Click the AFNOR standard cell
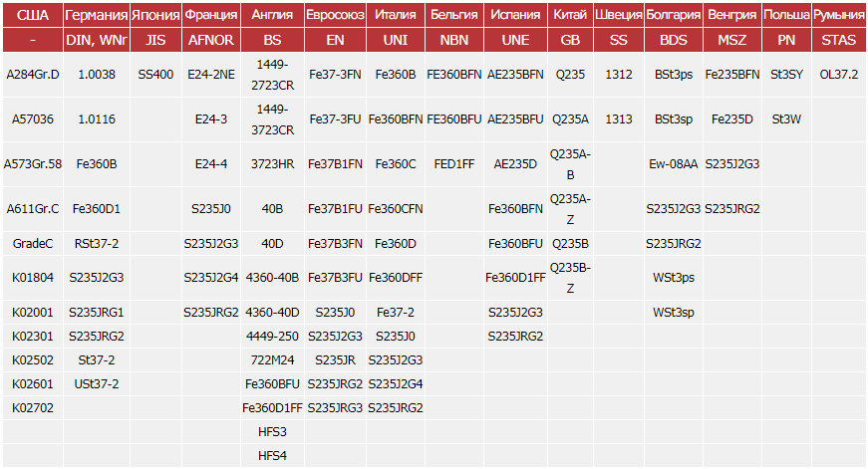868x469 pixels. pyautogui.click(x=211, y=40)
